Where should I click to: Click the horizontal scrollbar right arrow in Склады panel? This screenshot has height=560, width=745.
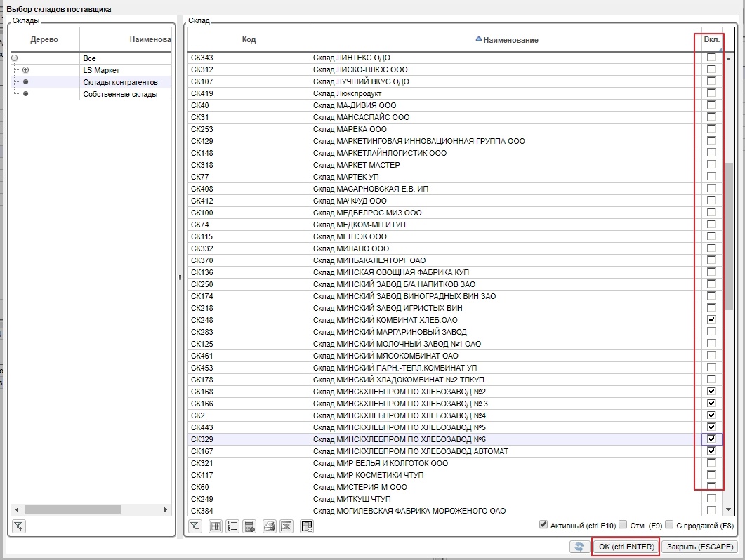point(166,510)
